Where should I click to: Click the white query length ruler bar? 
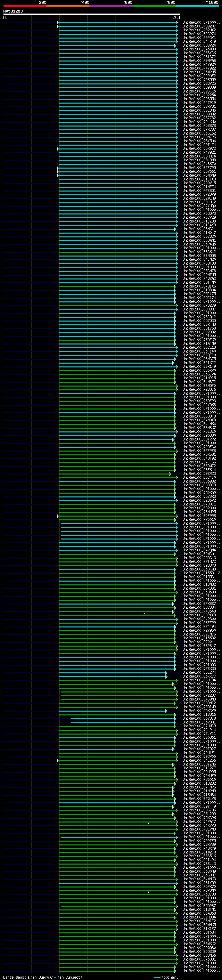click(92, 14)
